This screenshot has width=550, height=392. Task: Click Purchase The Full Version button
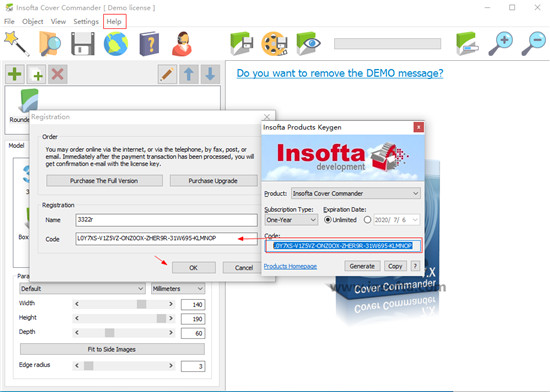(104, 181)
